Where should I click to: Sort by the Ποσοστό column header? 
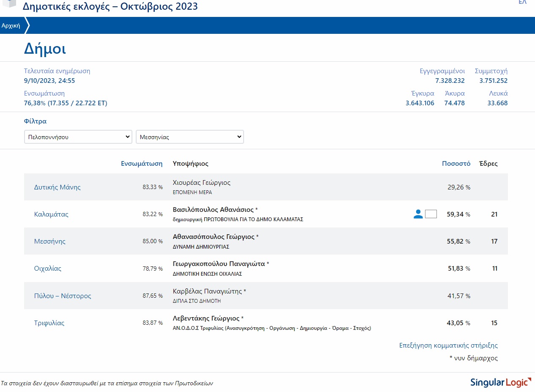[456, 164]
